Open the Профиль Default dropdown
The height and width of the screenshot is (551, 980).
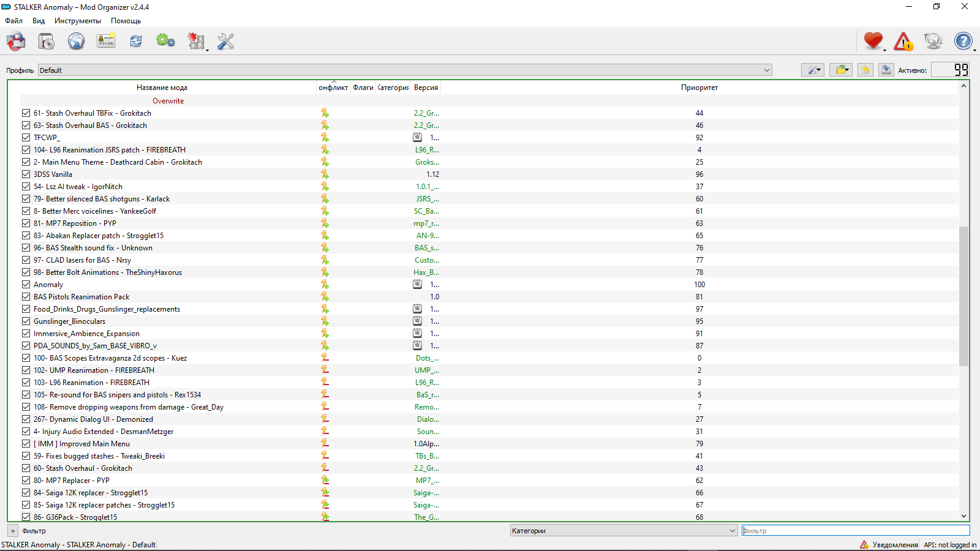click(x=405, y=70)
